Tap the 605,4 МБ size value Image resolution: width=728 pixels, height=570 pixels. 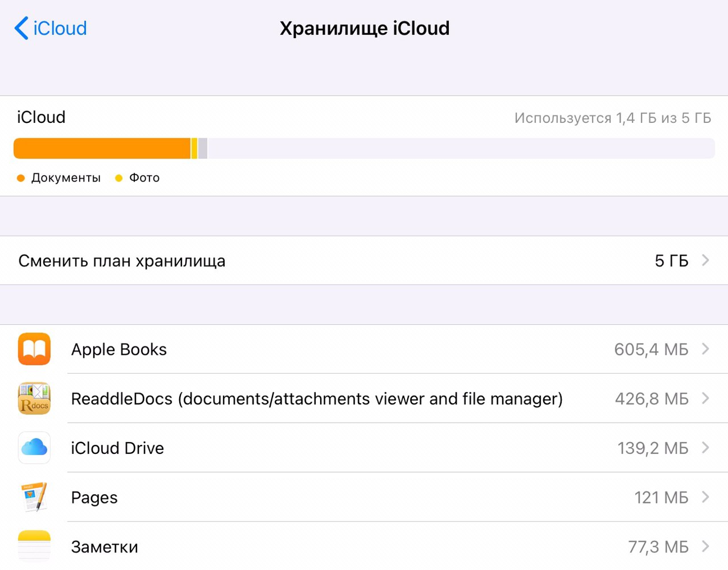(x=651, y=349)
